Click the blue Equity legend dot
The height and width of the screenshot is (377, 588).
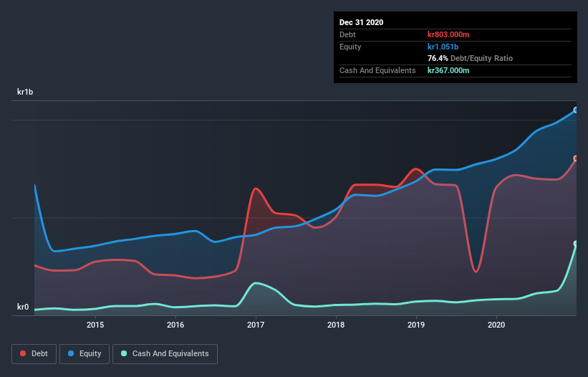[71, 353]
